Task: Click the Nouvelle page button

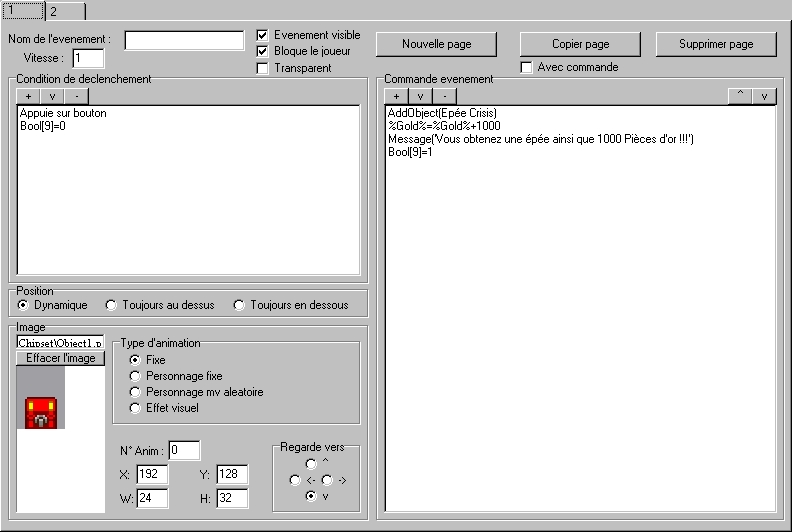Action: pyautogui.click(x=436, y=45)
